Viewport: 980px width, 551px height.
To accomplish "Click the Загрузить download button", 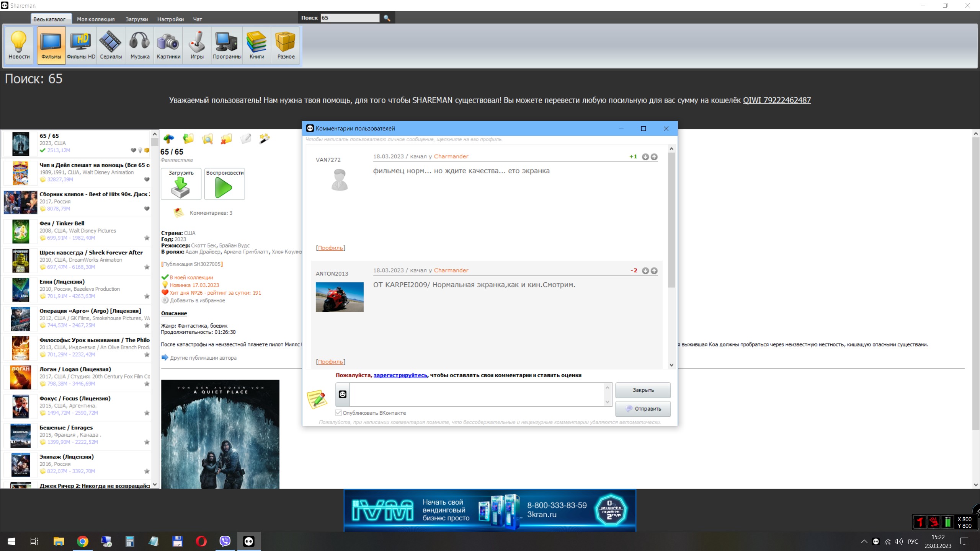I will [181, 184].
